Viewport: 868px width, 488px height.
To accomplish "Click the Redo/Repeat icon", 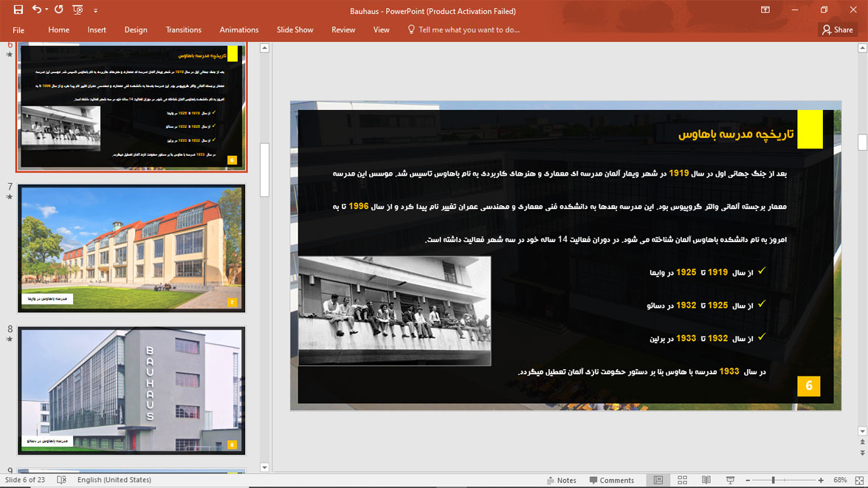I will pyautogui.click(x=59, y=10).
